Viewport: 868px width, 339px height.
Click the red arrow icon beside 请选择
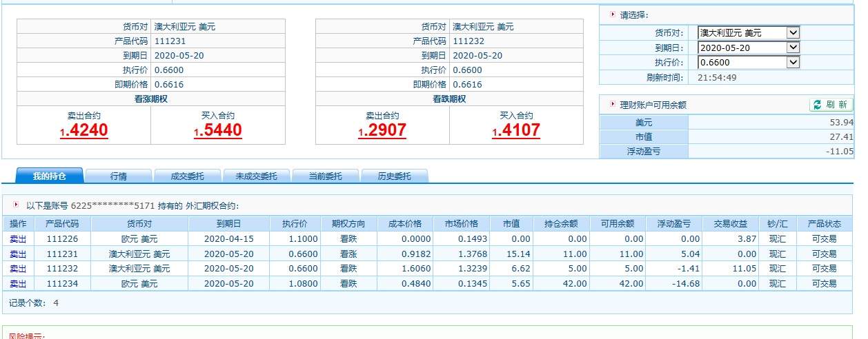pos(612,14)
